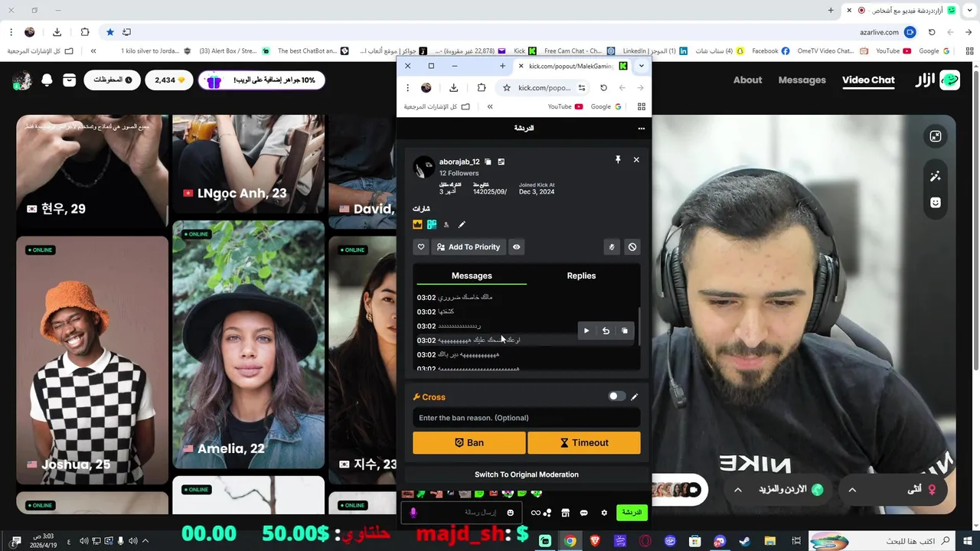
Task: Open the Joshua, 25 profile card
Action: tap(92, 360)
